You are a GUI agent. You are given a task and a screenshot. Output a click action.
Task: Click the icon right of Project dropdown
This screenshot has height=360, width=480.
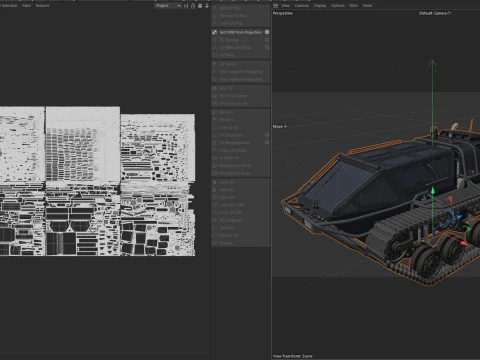(x=186, y=6)
